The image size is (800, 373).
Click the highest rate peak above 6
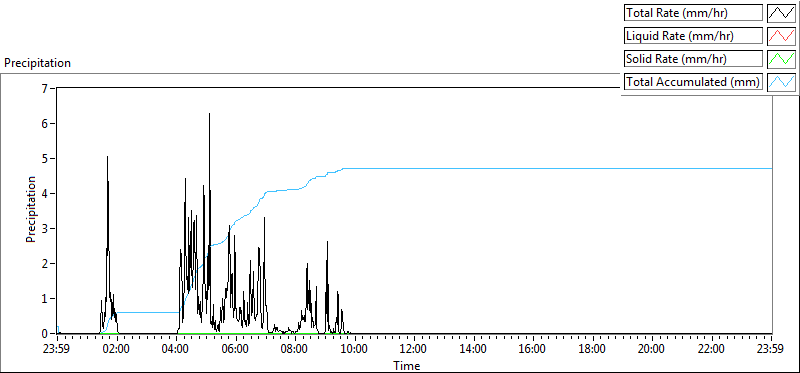click(209, 114)
